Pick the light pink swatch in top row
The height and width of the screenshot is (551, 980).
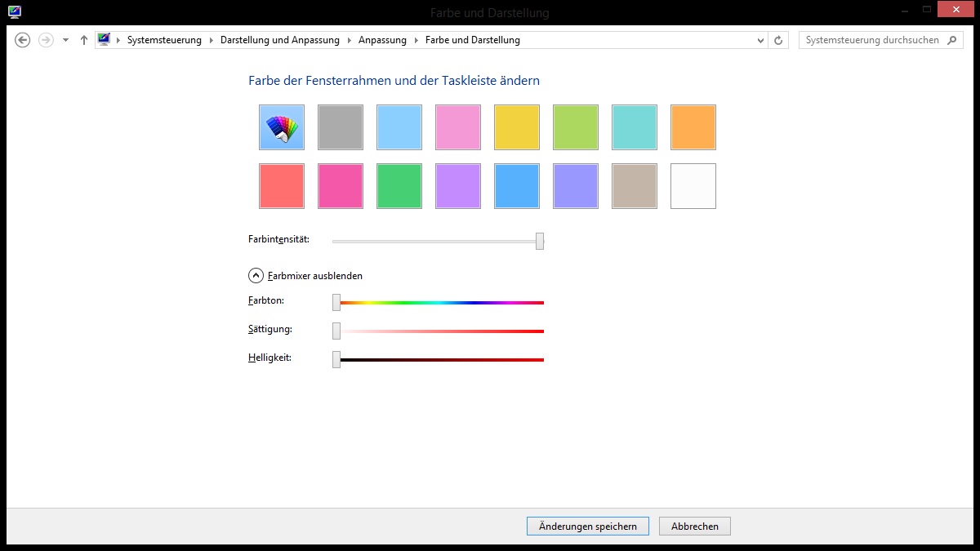458,127
